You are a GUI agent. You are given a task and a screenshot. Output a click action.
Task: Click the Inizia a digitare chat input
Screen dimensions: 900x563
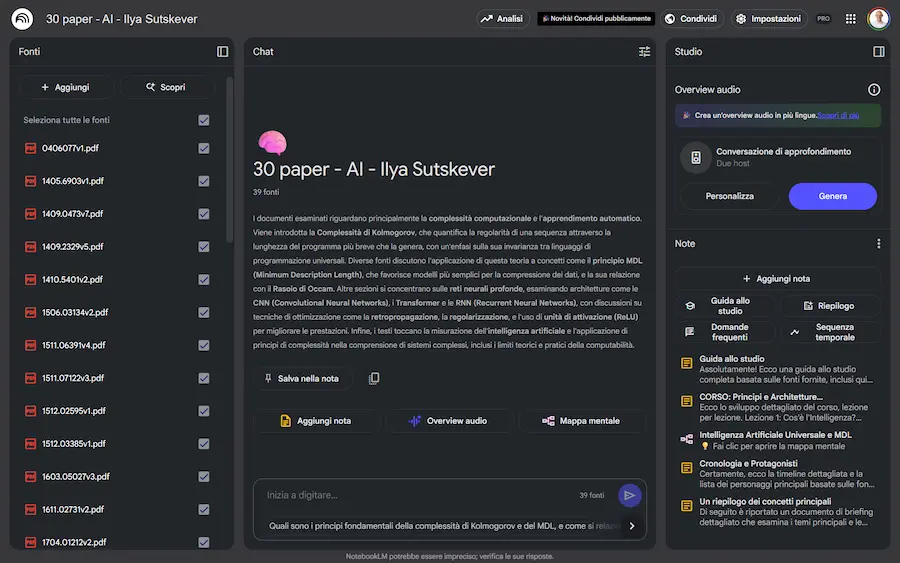point(419,495)
